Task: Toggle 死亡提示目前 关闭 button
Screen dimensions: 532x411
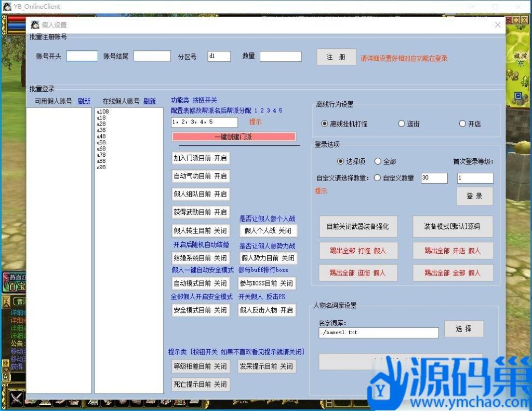Action: 201,385
